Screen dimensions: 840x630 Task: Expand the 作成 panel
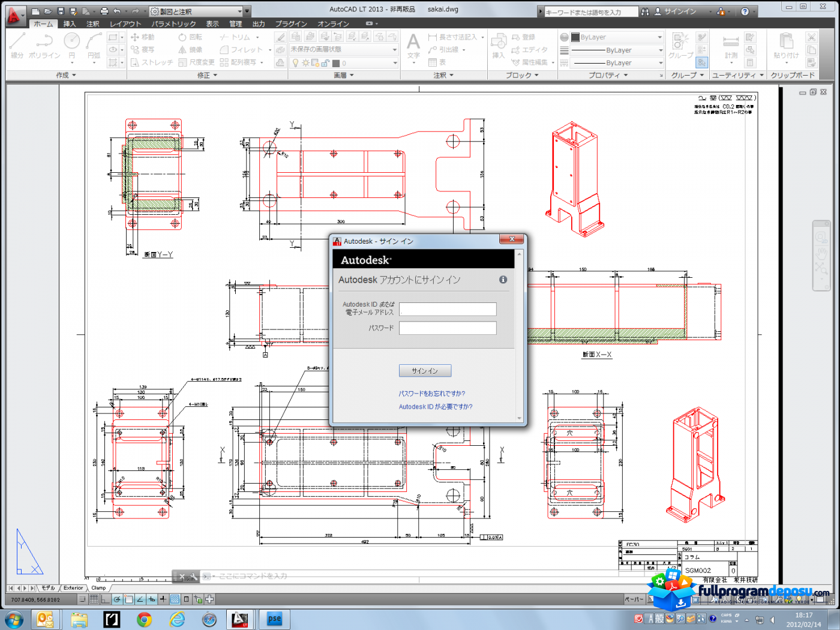pyautogui.click(x=66, y=76)
